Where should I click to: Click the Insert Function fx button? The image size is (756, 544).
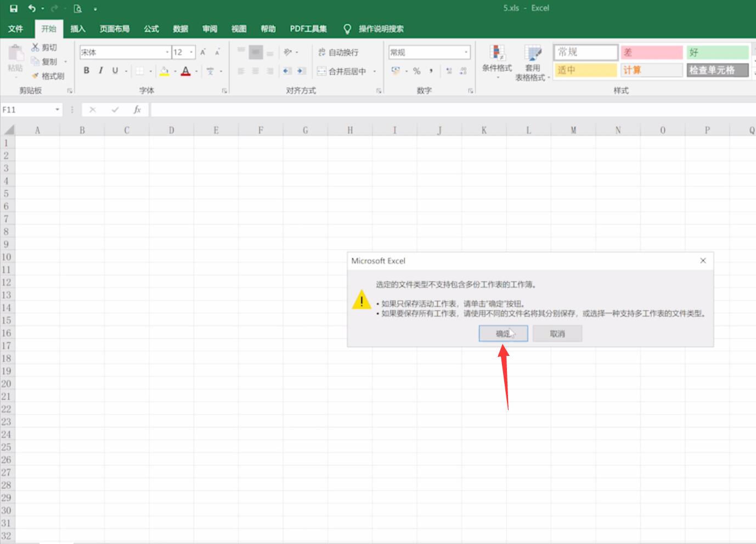[137, 110]
